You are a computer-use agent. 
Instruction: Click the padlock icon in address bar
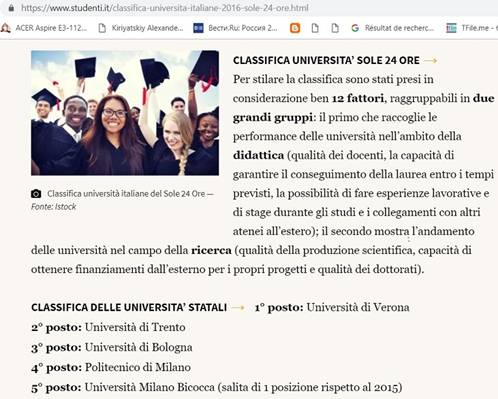point(11,8)
